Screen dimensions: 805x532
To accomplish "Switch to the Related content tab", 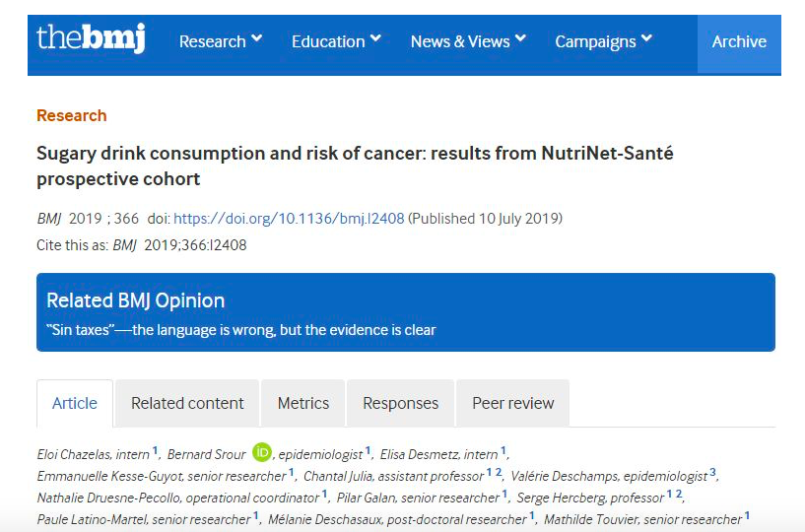I will 187,403.
